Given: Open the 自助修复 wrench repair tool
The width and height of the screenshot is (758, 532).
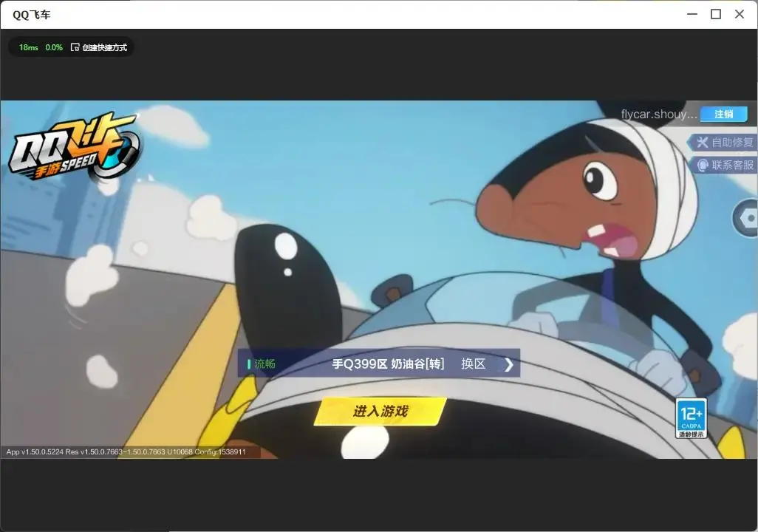Looking at the screenshot, I should click(x=723, y=142).
